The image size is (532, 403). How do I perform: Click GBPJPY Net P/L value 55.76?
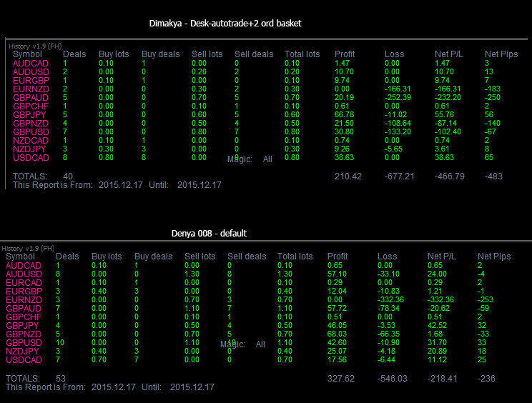[x=444, y=115]
